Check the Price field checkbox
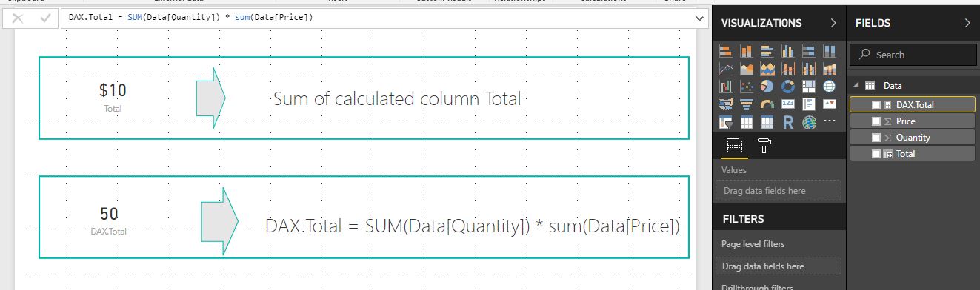Screen dimensions: 980x290 [x=876, y=121]
